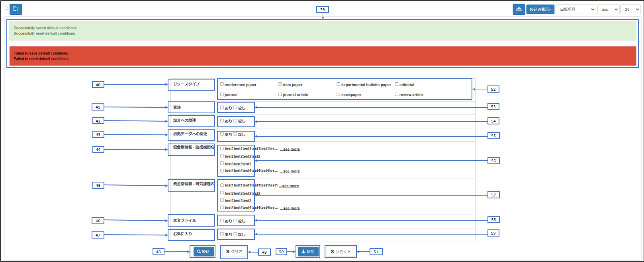Check the conference paper checkbox
The width and height of the screenshot is (644, 262).
point(222,84)
